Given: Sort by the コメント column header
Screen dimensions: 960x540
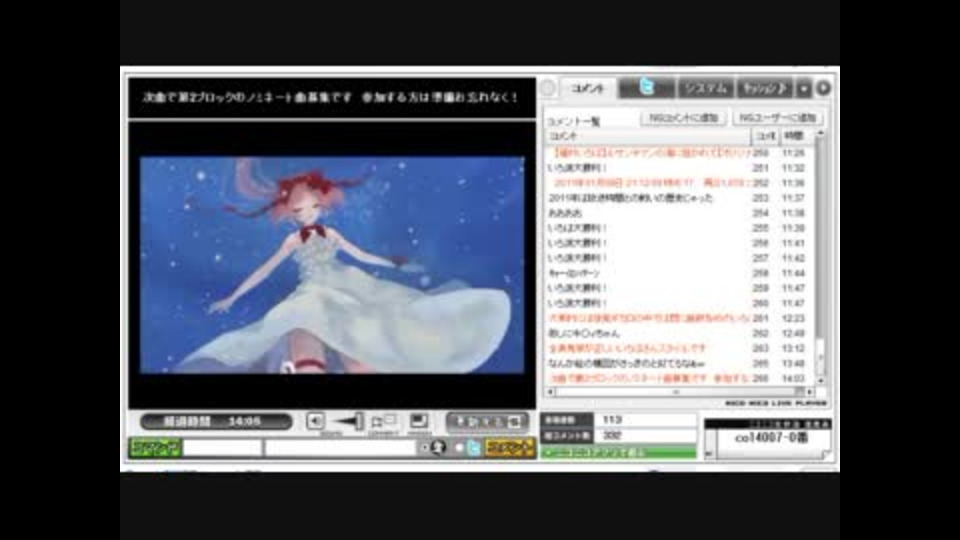Looking at the screenshot, I should 648,136.
